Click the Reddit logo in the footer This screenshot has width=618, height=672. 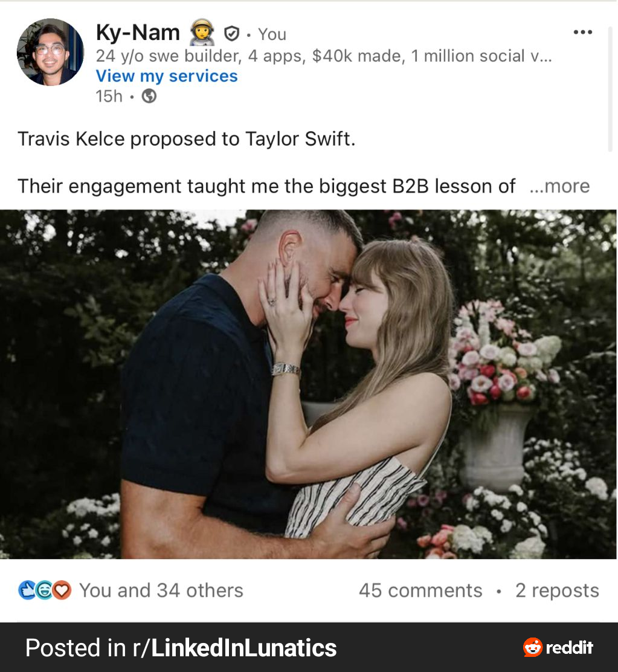(x=558, y=648)
